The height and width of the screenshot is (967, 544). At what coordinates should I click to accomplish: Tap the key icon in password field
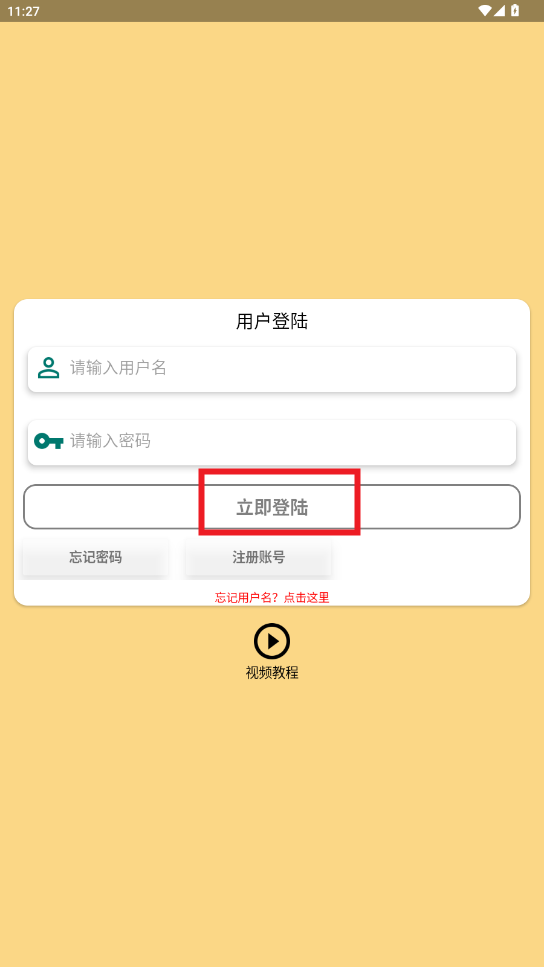[x=49, y=441]
